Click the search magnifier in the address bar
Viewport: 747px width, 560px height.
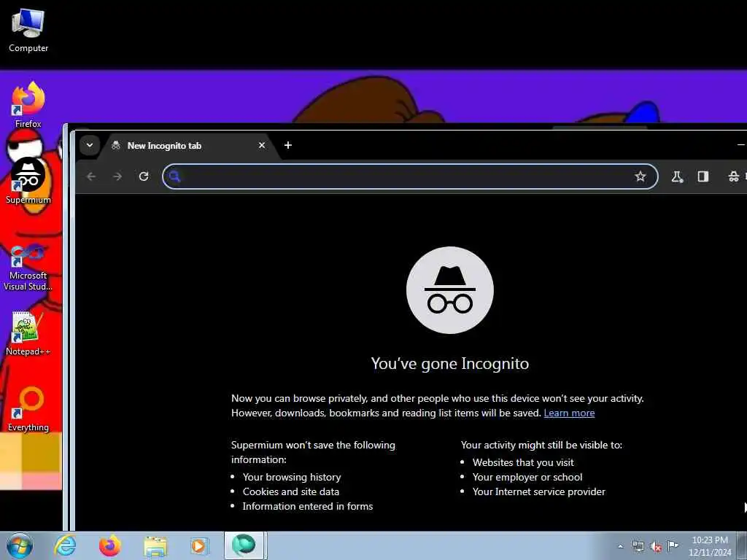coord(174,176)
